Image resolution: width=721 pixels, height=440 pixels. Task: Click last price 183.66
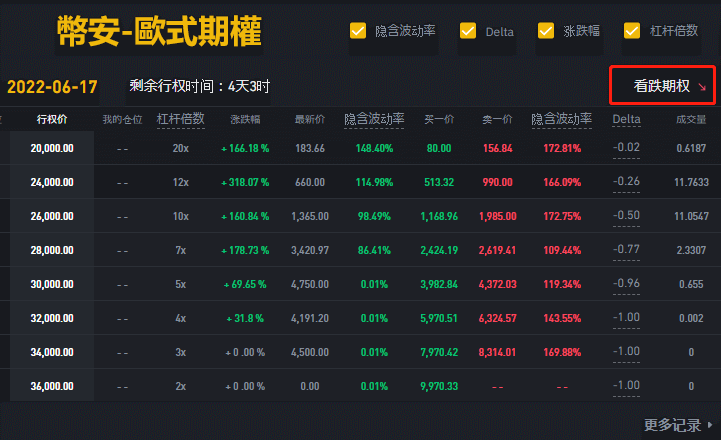[309, 149]
